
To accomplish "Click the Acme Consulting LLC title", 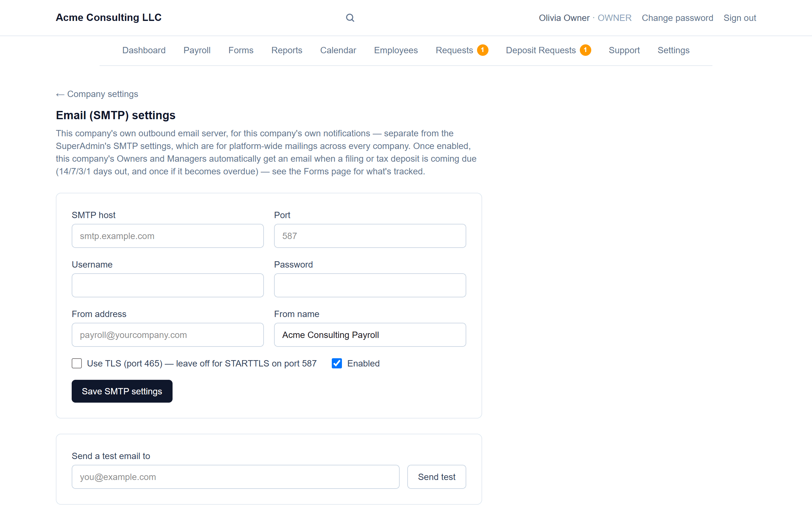I will pos(108,17).
